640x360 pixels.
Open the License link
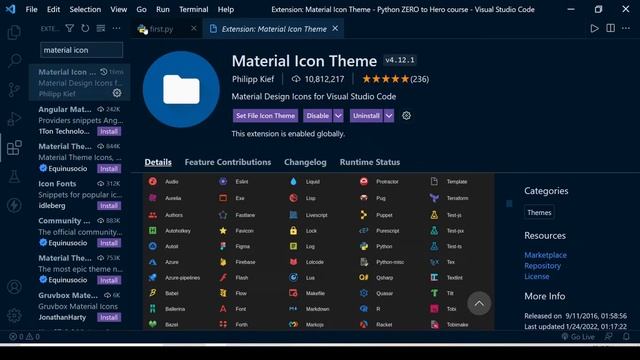537,276
